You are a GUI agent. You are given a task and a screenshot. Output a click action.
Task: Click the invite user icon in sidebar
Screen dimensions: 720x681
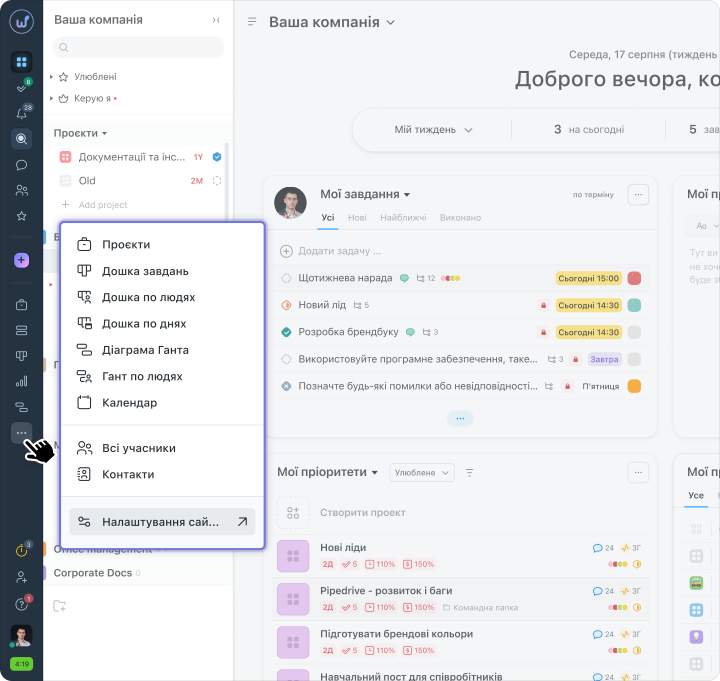pos(21,577)
